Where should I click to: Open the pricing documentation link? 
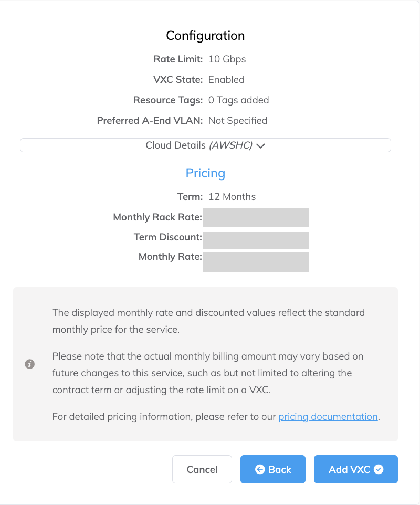[x=328, y=417]
